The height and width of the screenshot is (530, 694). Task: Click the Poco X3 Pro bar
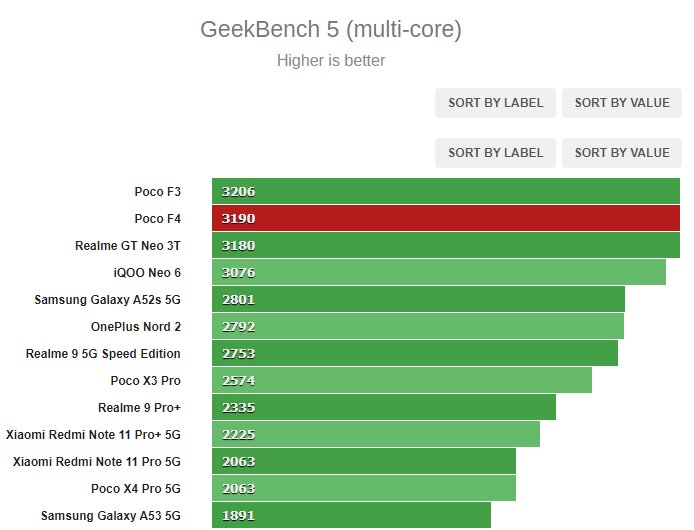[x=402, y=380]
